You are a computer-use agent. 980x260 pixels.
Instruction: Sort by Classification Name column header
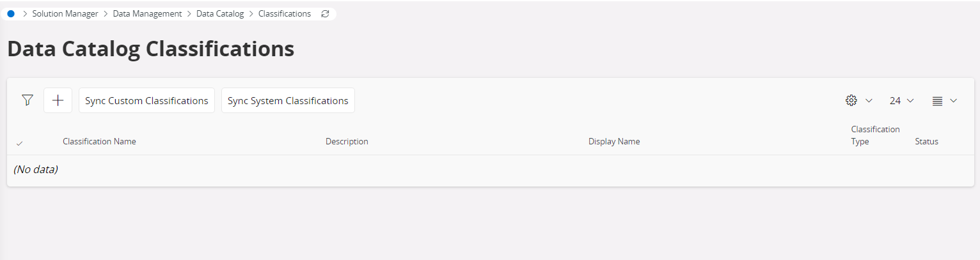click(99, 142)
